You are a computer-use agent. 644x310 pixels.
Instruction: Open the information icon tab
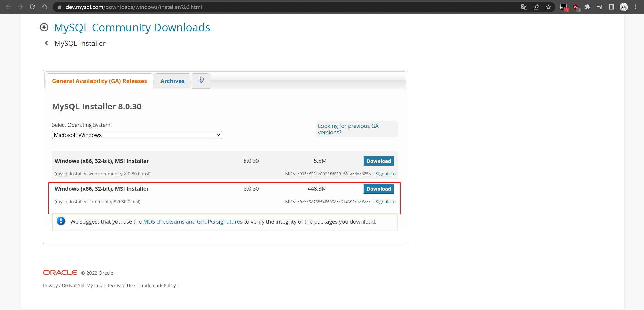[x=201, y=81]
